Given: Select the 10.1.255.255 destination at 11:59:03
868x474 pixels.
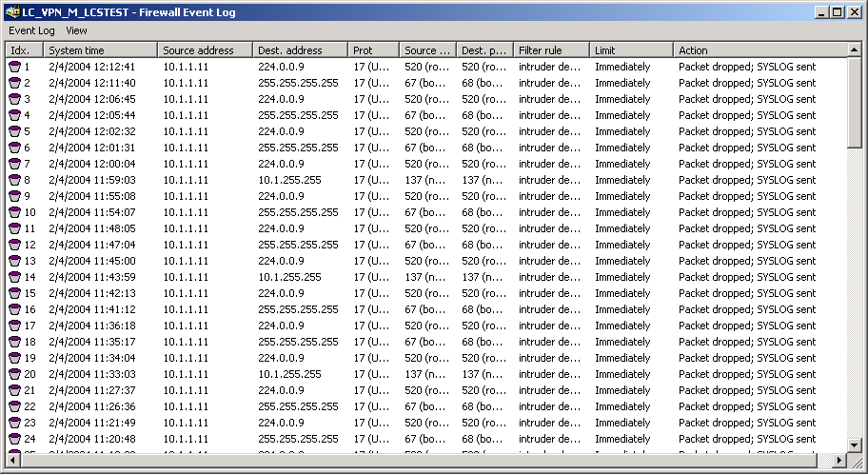Looking at the screenshot, I should [289, 180].
